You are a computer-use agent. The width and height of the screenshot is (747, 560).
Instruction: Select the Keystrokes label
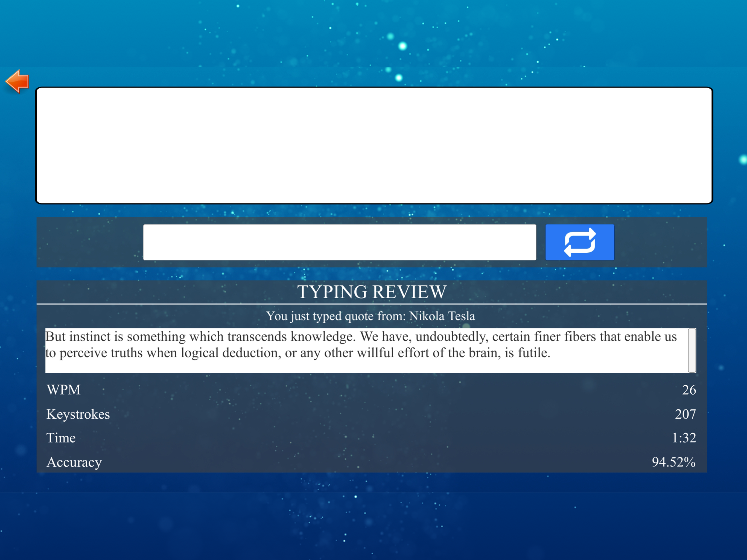(x=78, y=414)
